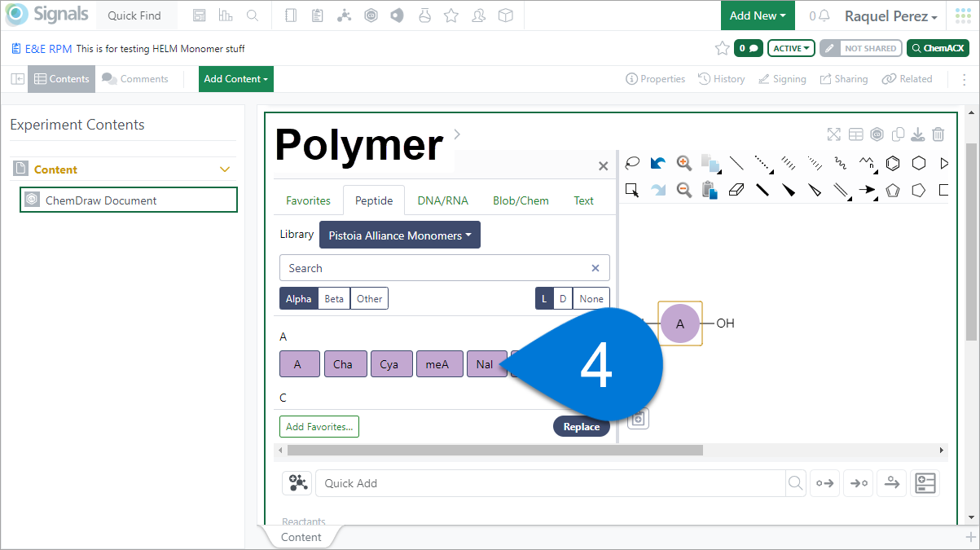The height and width of the screenshot is (550, 980).
Task: Select the Cyclopentadiene ring tool
Action: [893, 190]
